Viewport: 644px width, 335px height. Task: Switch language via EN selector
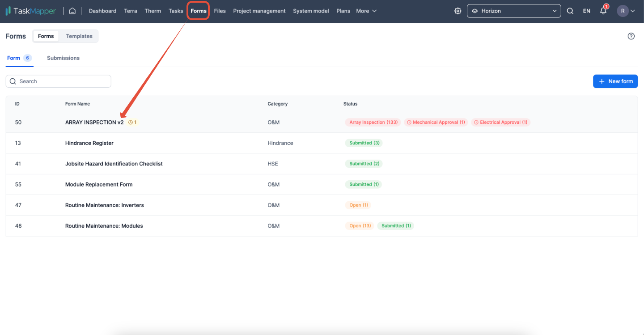pyautogui.click(x=586, y=11)
